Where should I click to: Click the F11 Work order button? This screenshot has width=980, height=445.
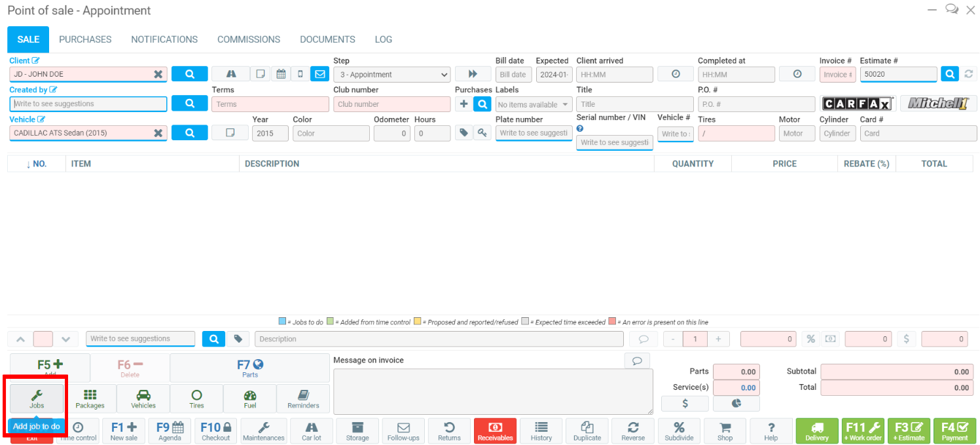(x=863, y=431)
